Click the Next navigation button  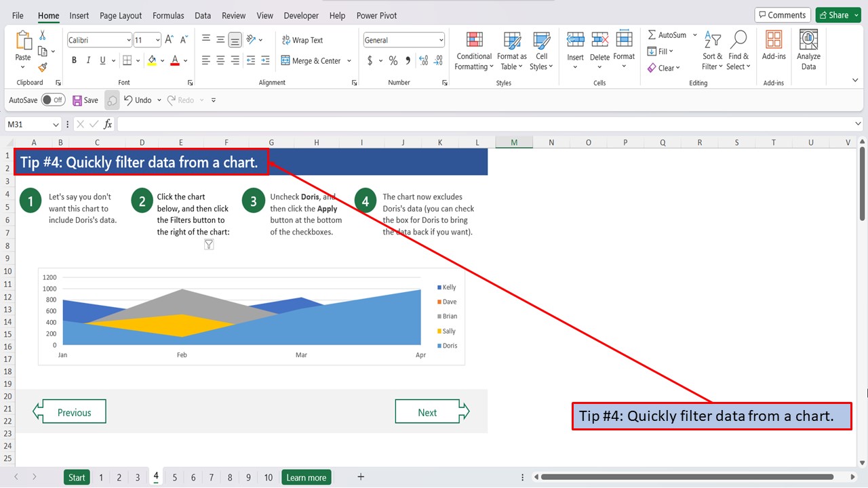[x=427, y=411]
